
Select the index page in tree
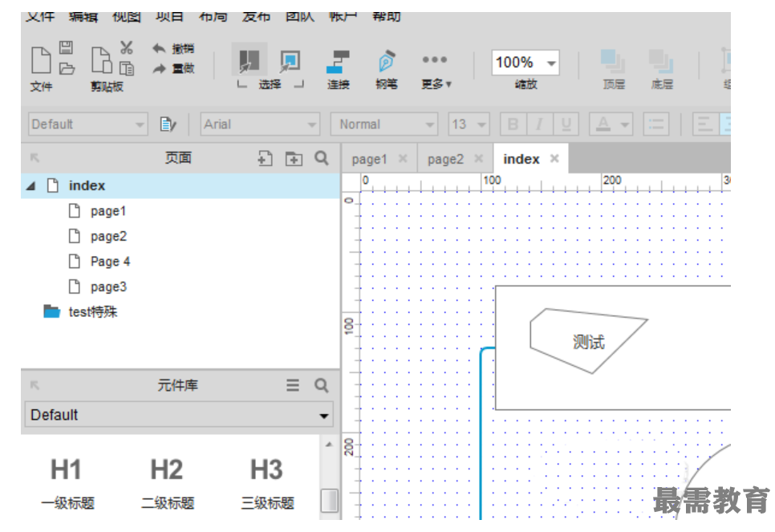[x=181, y=185]
